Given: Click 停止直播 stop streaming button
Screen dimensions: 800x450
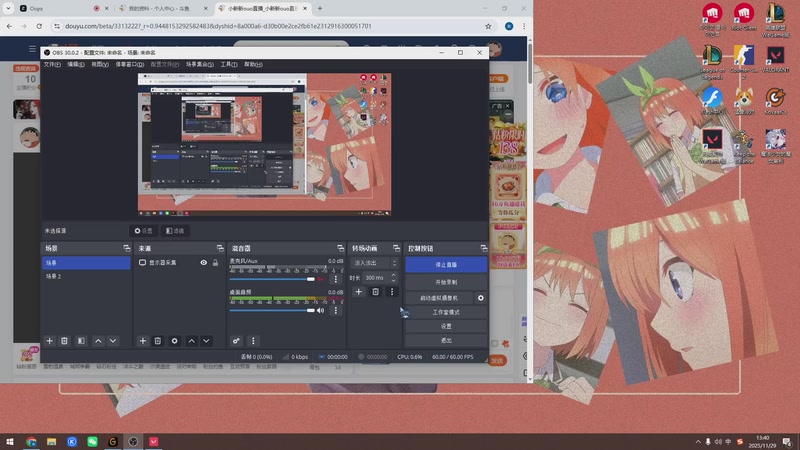Looking at the screenshot, I should (446, 265).
